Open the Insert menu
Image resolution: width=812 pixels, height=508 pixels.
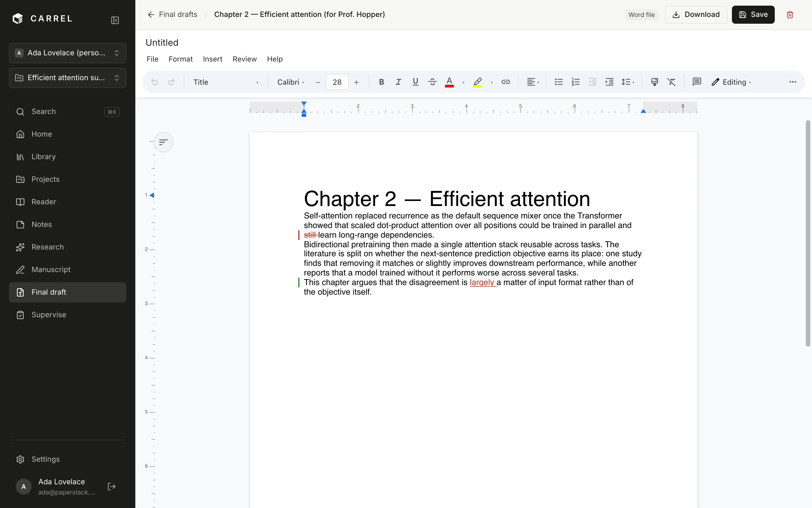coord(212,59)
